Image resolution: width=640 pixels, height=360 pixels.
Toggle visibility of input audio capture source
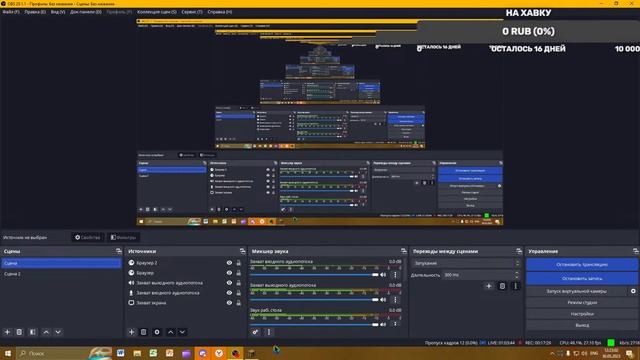(229, 293)
